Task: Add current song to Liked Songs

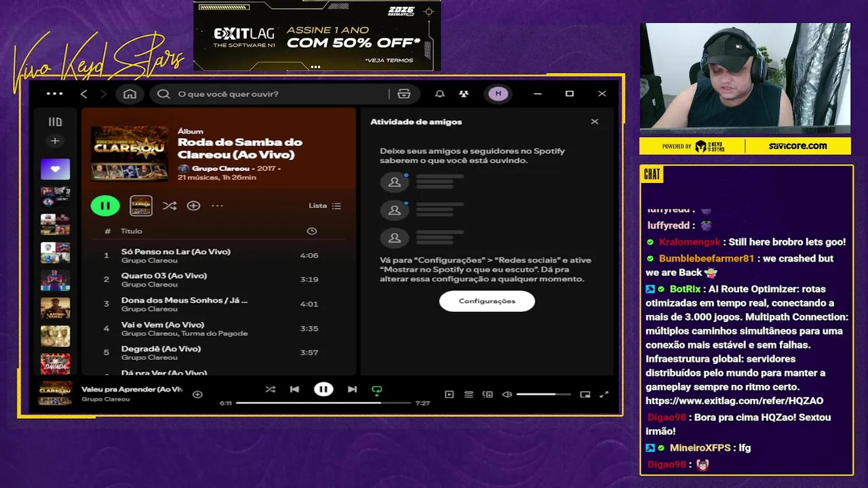Action: [x=197, y=394]
